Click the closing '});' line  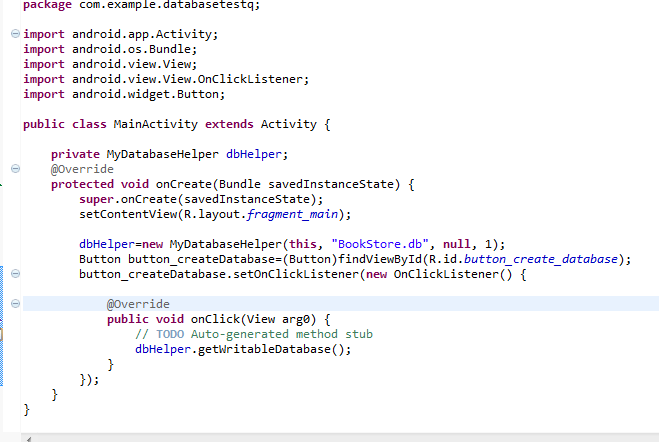pyautogui.click(x=89, y=380)
